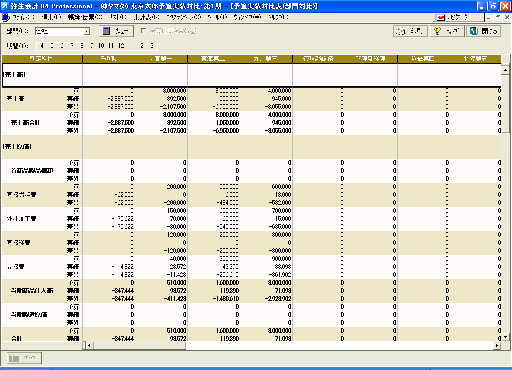Image resolution: width=512 pixels, height=370 pixels.
Task: Click the red icon on the menu bar
Action: pos(441,17)
